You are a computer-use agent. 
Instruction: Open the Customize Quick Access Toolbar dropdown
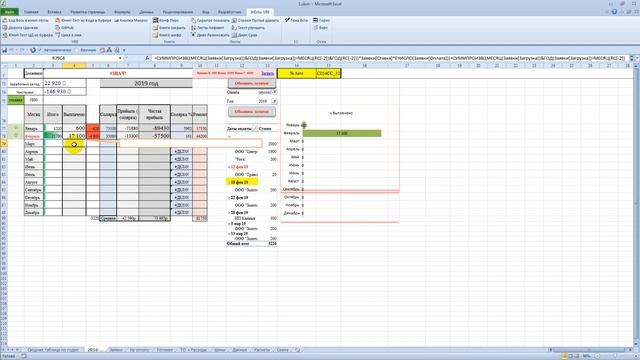(x=124, y=50)
